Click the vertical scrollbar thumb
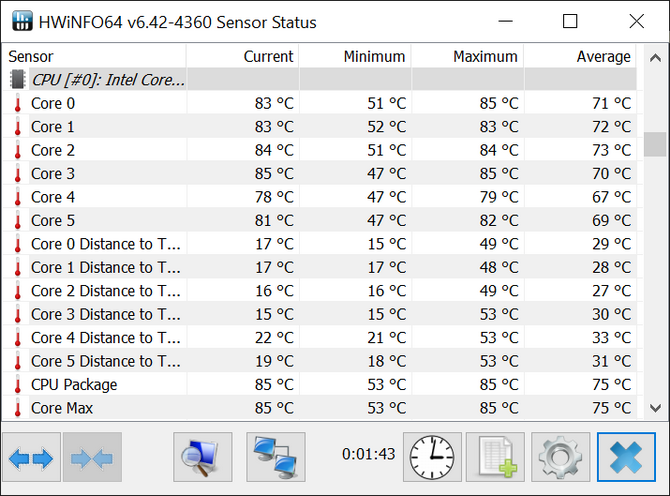670x496 pixels. [655, 144]
